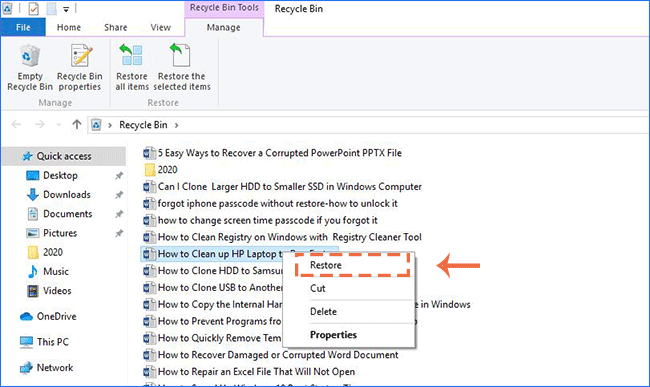This screenshot has height=387, width=650.
Task: Switch to the View tab
Action: [160, 27]
